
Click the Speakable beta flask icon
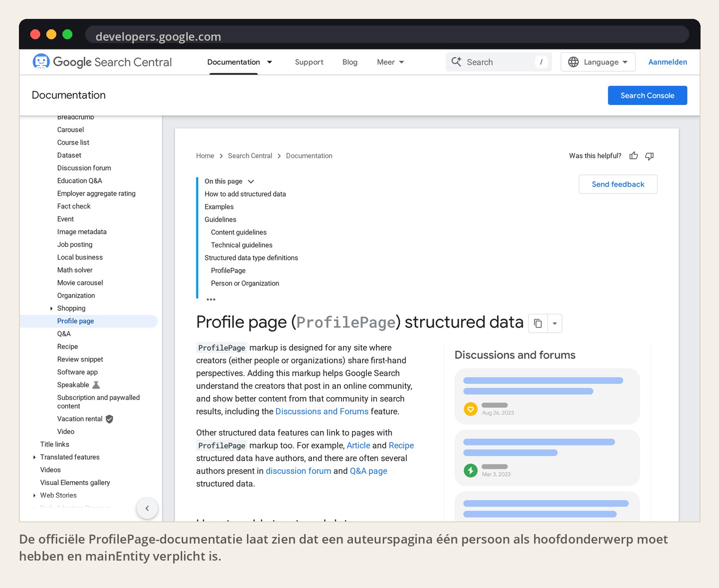click(96, 385)
